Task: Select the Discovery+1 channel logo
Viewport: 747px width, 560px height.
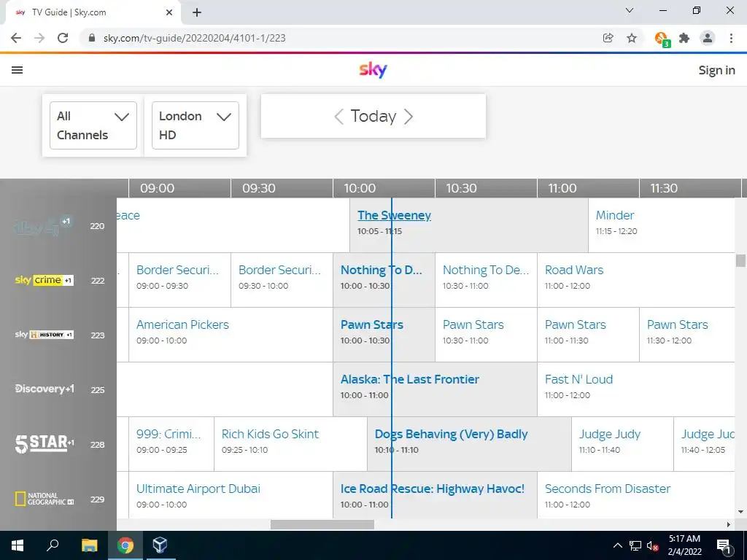Action: coord(44,389)
